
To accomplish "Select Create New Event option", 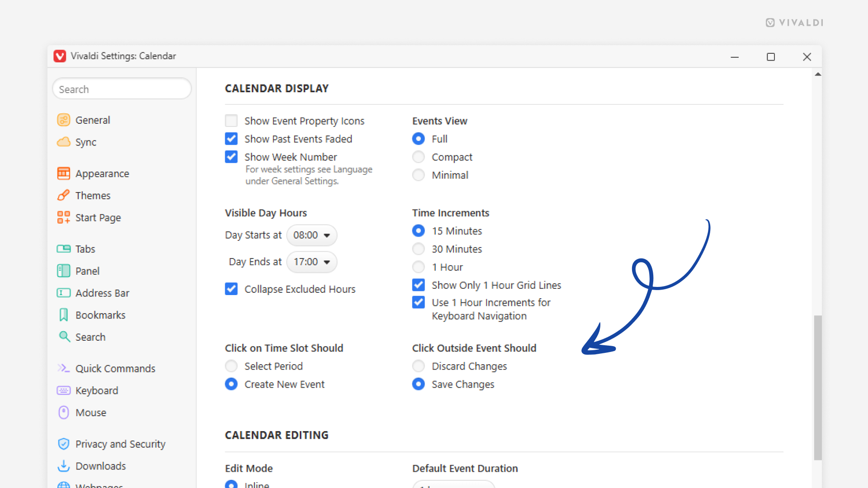I will coord(231,384).
